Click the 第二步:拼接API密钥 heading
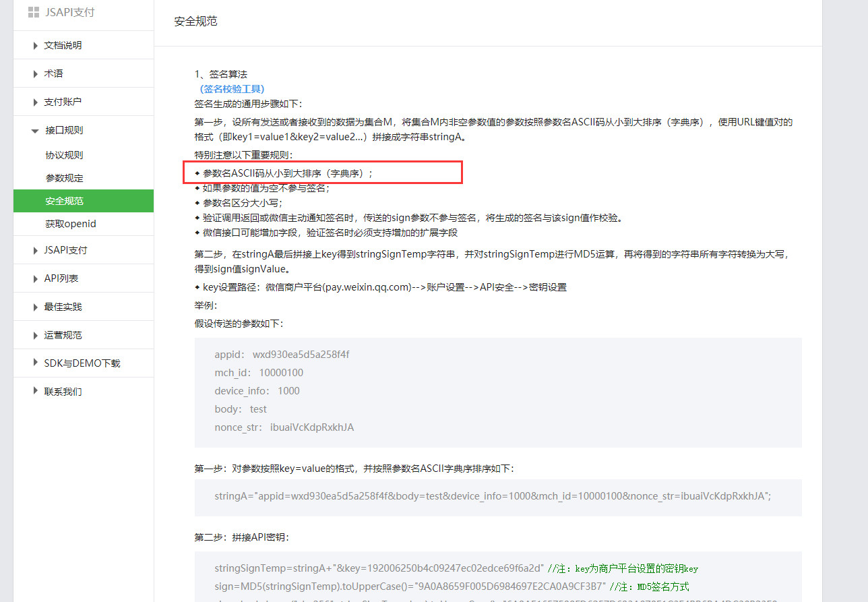 coord(242,537)
